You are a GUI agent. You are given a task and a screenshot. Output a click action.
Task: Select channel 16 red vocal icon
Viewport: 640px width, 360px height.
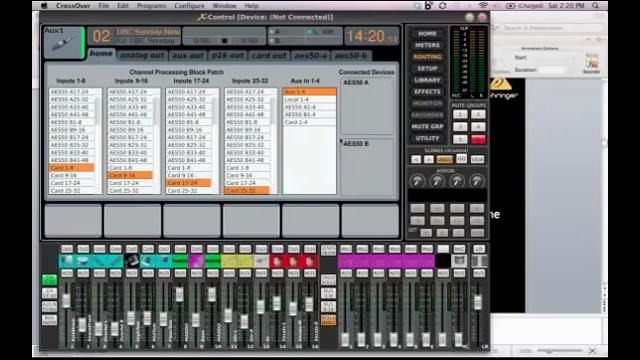310,261
